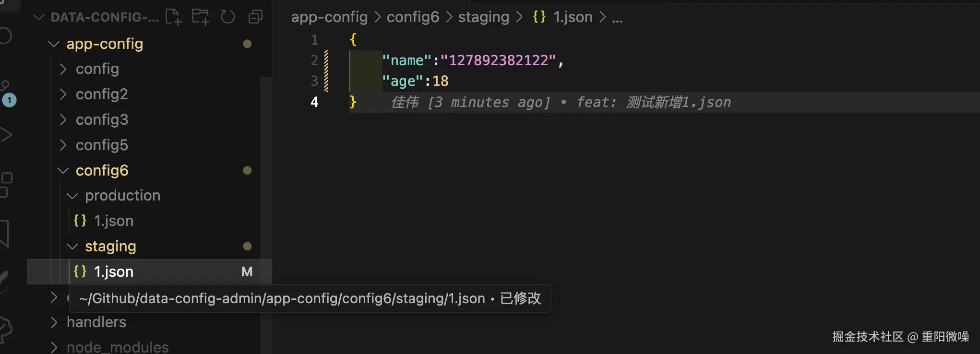This screenshot has height=354, width=980.
Task: Click the modified-lines gutter marker beside line 2
Action: [x=326, y=60]
